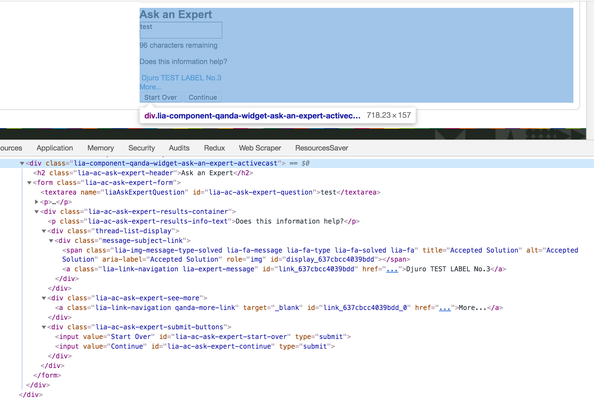
Task: Select the anchor lia-expert-message line
Action: [284, 269]
